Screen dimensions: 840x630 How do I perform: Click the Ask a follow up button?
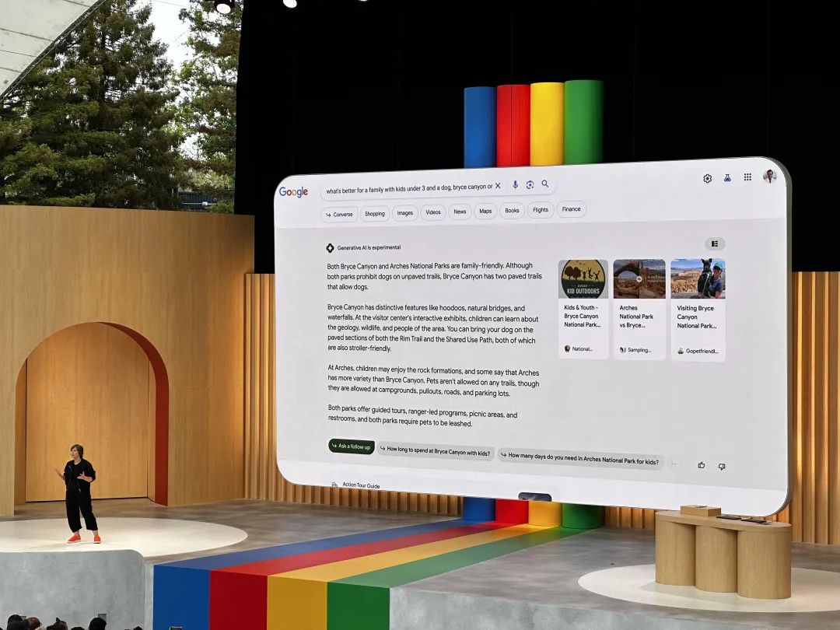352,446
